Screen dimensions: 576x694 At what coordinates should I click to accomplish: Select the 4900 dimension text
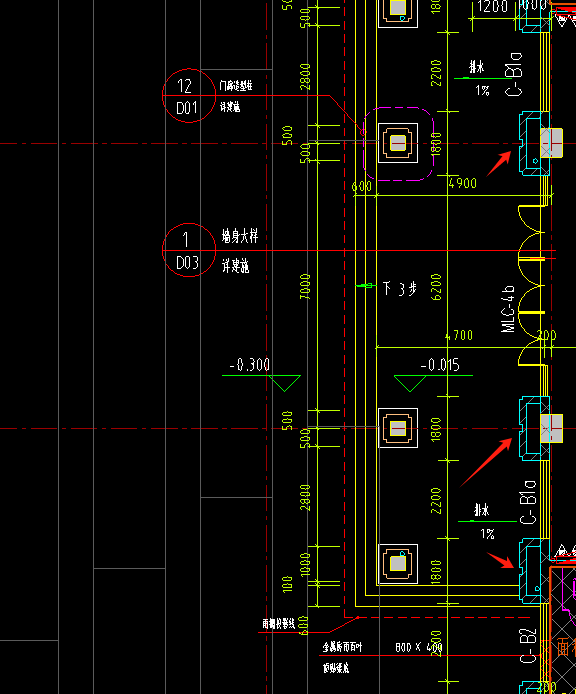463,183
